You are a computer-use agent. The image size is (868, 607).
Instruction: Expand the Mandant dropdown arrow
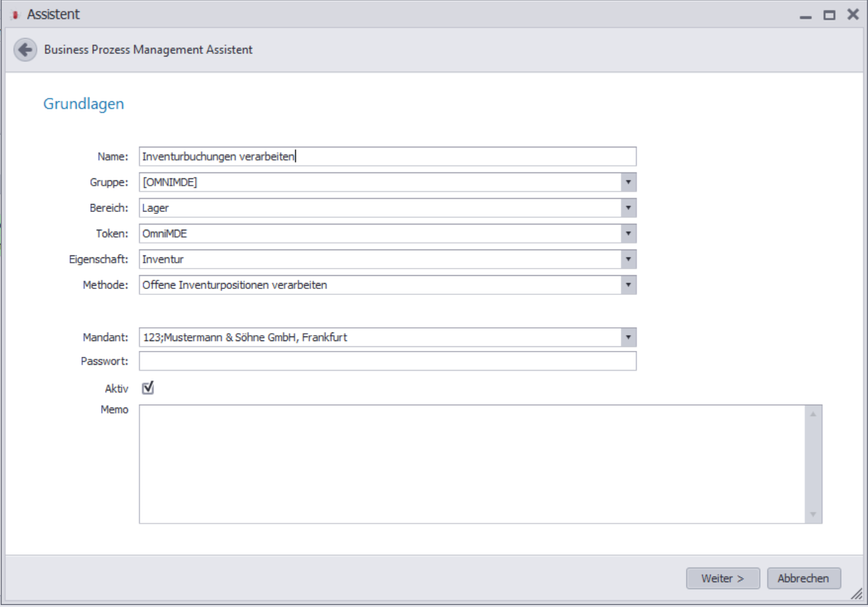628,338
